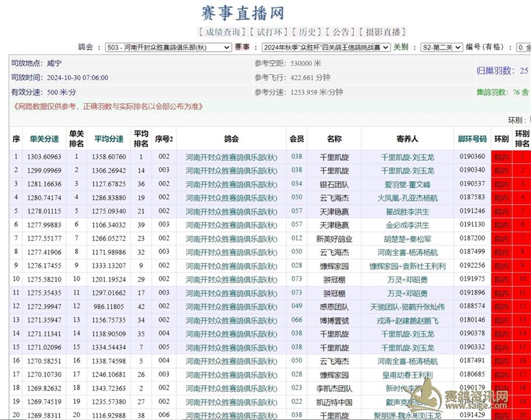Open 天驰团队-骆鹤升张灿伟 owner link
Viewport: 531px width, 420px height.
tap(407, 307)
